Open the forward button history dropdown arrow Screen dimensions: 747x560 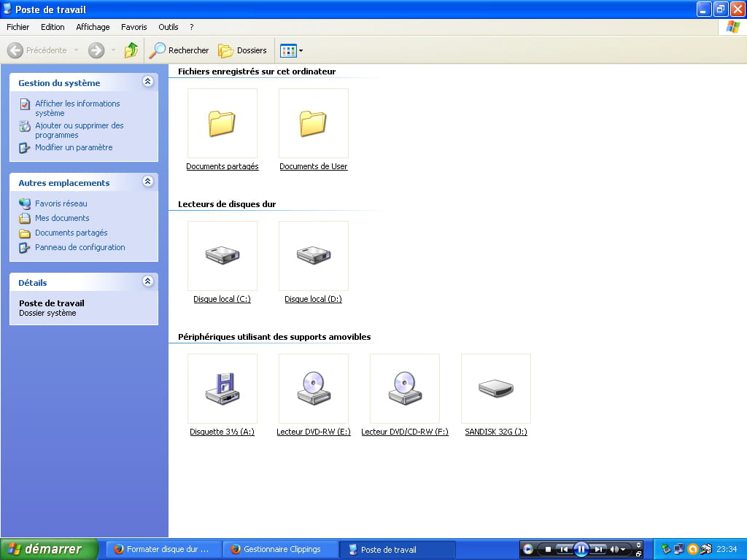point(113,50)
